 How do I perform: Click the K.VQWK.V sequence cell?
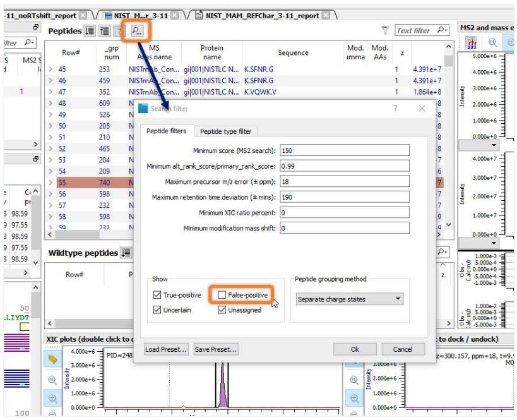pos(260,92)
